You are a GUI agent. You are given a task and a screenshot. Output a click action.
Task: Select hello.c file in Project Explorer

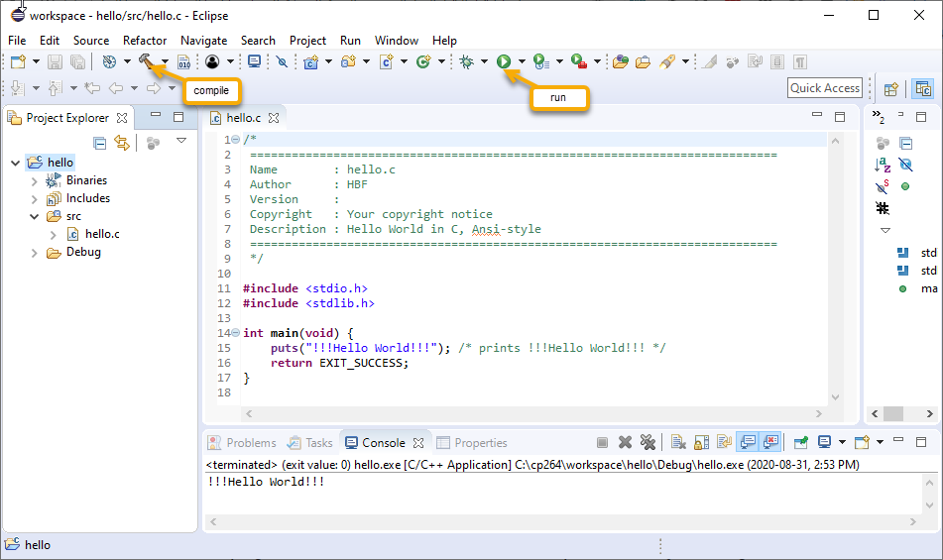pyautogui.click(x=102, y=234)
